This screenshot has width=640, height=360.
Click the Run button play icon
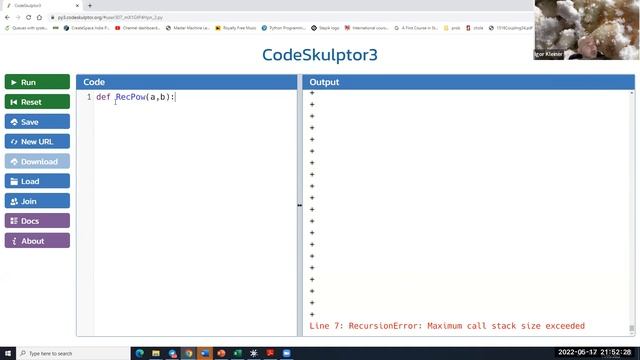(x=14, y=82)
